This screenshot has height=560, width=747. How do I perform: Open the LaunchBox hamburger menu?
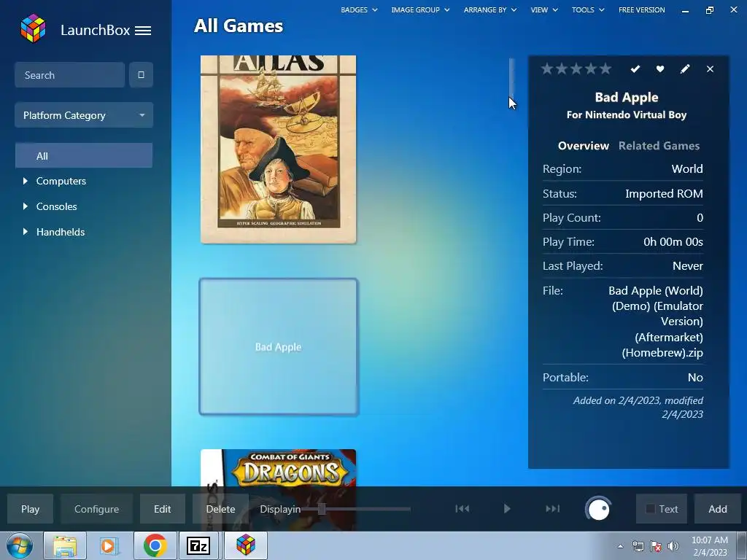pos(143,31)
